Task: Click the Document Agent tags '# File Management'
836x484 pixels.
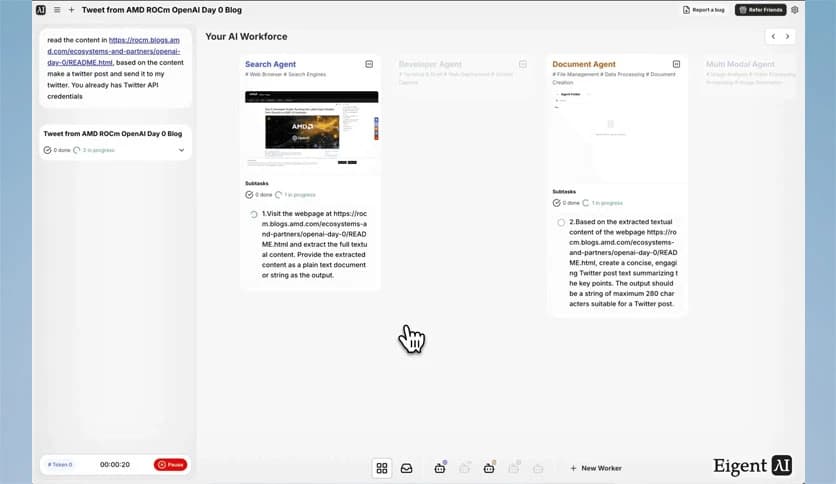Action: pos(575,75)
